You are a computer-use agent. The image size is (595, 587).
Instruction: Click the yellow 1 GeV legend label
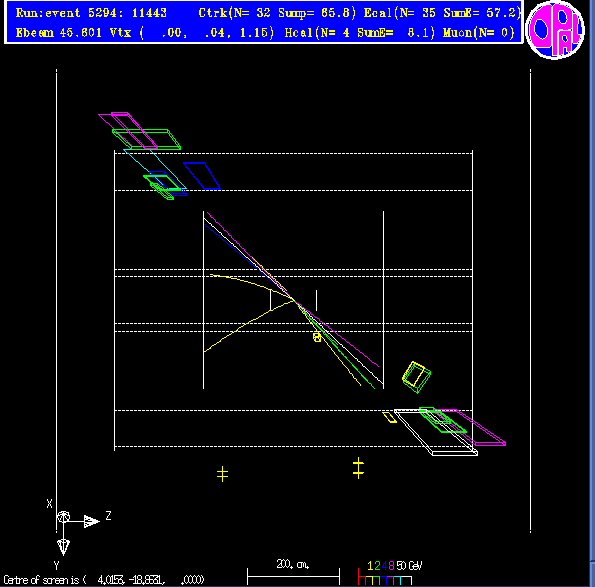[x=370, y=566]
